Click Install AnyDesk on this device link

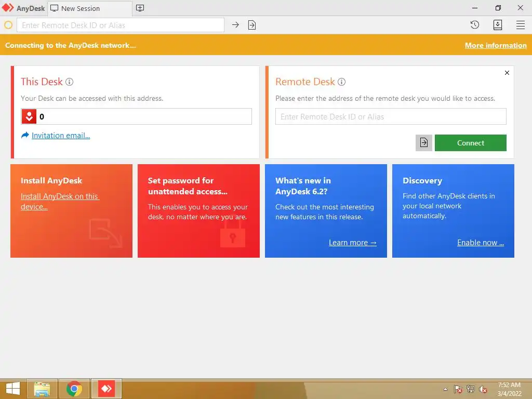[60, 201]
